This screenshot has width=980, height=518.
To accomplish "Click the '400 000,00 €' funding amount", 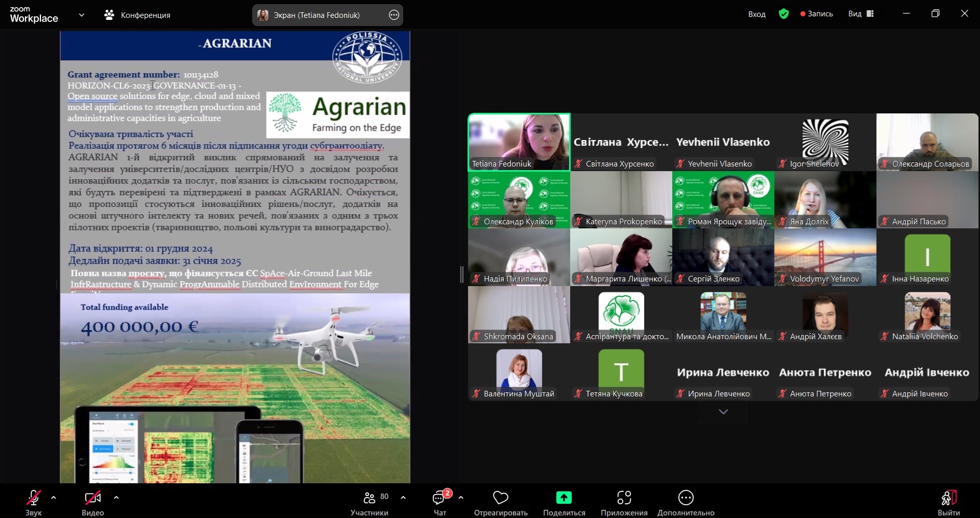I will coord(139,327).
